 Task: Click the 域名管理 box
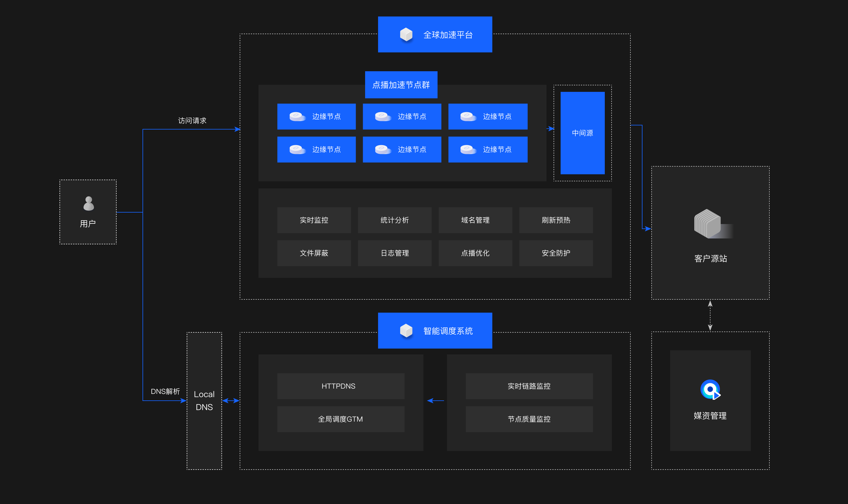point(475,220)
